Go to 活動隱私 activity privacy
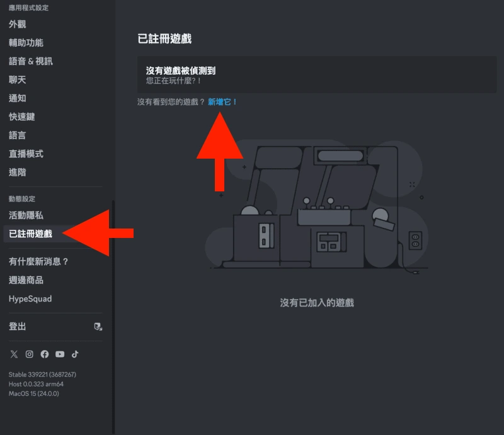Image resolution: width=504 pixels, height=435 pixels. click(26, 215)
